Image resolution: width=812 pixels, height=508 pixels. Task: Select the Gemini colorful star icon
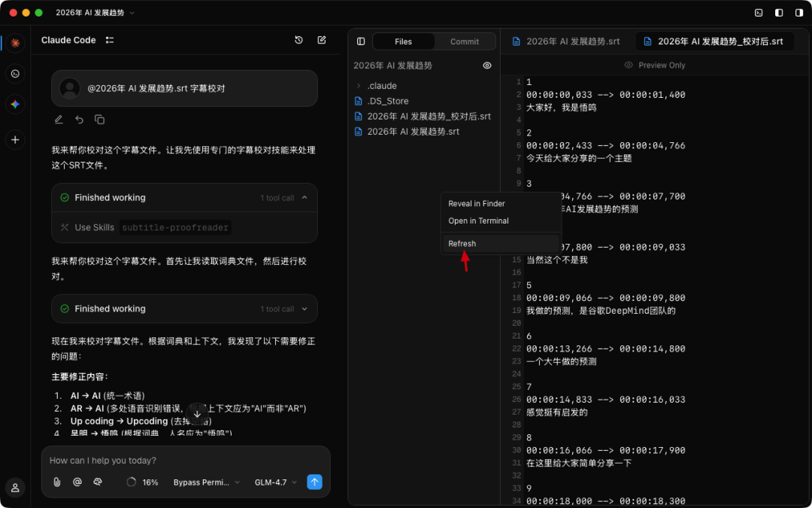point(15,104)
